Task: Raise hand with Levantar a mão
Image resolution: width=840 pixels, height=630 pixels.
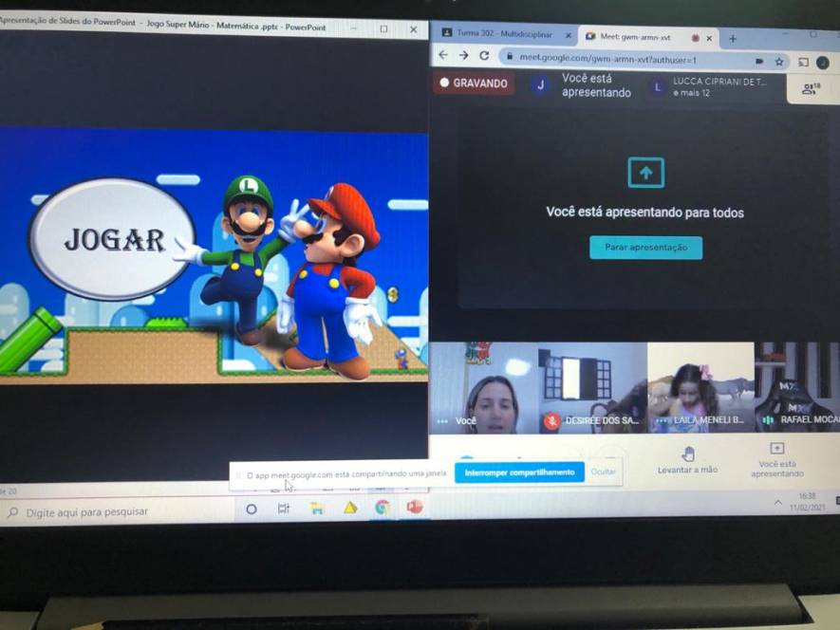Action: coord(687,459)
